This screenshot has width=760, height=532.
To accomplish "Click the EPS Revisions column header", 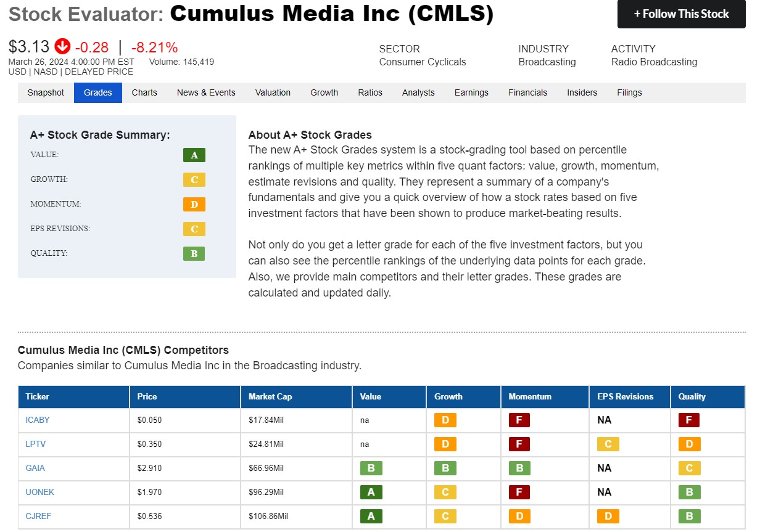I will point(630,396).
